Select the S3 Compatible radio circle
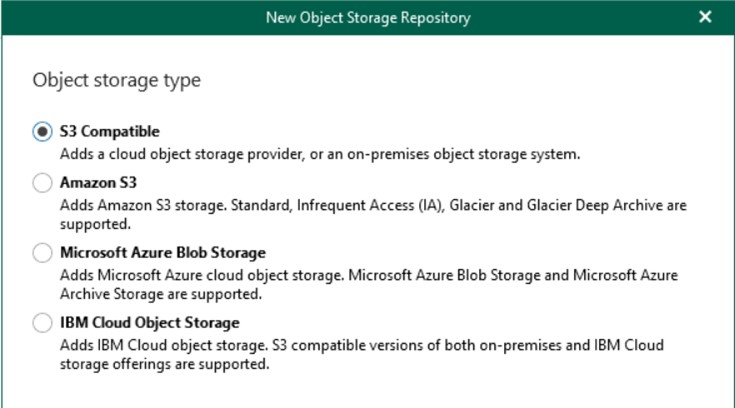 [x=42, y=131]
